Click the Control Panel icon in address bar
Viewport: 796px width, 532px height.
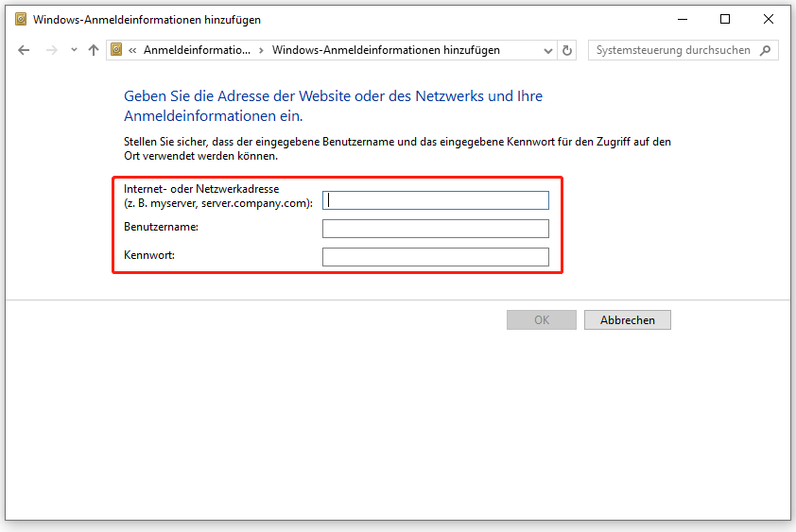pos(116,50)
